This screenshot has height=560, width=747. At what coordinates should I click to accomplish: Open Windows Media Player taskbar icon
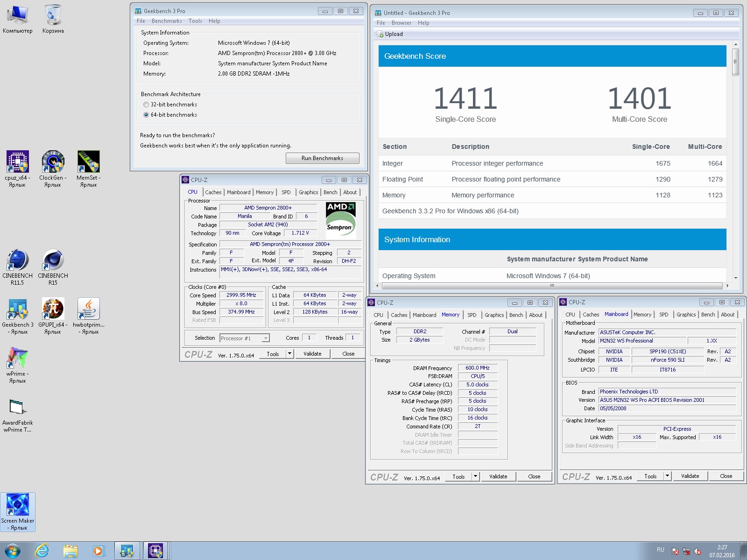(99, 551)
